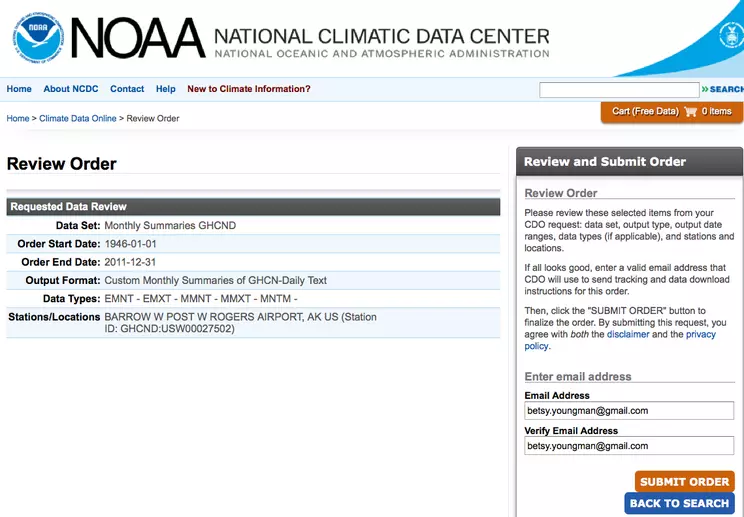This screenshot has height=517, width=744.
Task: Click the Review and Submit Order header
Action: tap(629, 162)
